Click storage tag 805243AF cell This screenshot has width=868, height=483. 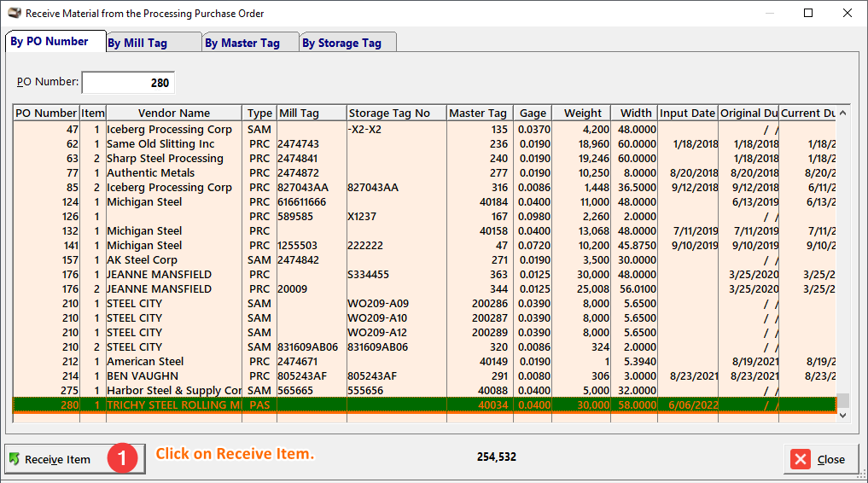pos(396,375)
